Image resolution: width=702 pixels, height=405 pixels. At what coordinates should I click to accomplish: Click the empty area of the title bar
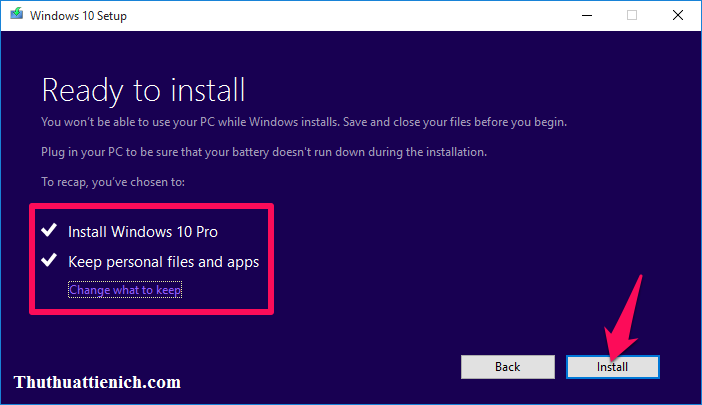click(x=350, y=16)
